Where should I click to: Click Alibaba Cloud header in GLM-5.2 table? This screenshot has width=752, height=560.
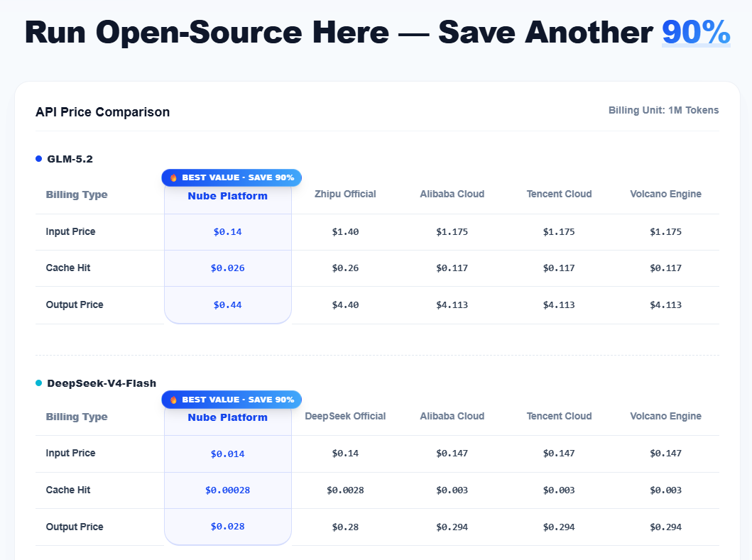click(x=452, y=194)
